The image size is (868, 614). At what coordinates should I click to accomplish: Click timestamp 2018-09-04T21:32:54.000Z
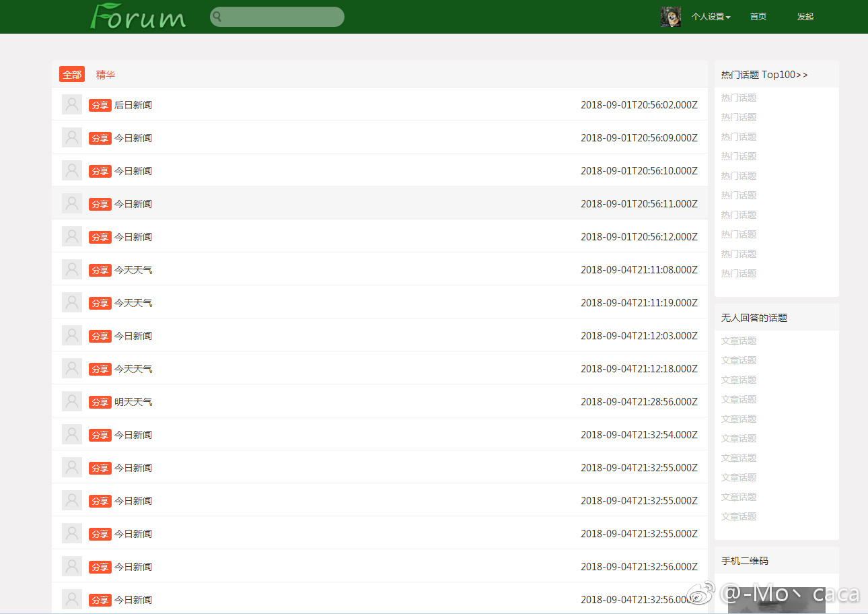639,435
